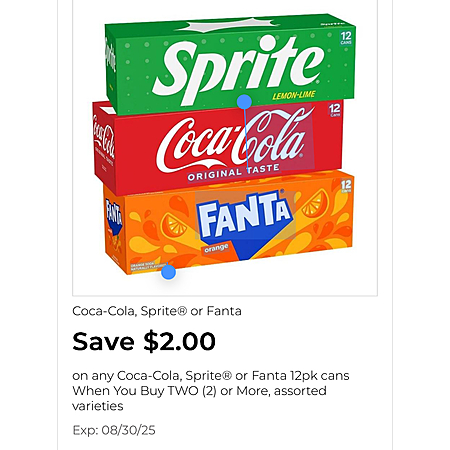Select the coupon description about 12pk cans

[211, 391]
